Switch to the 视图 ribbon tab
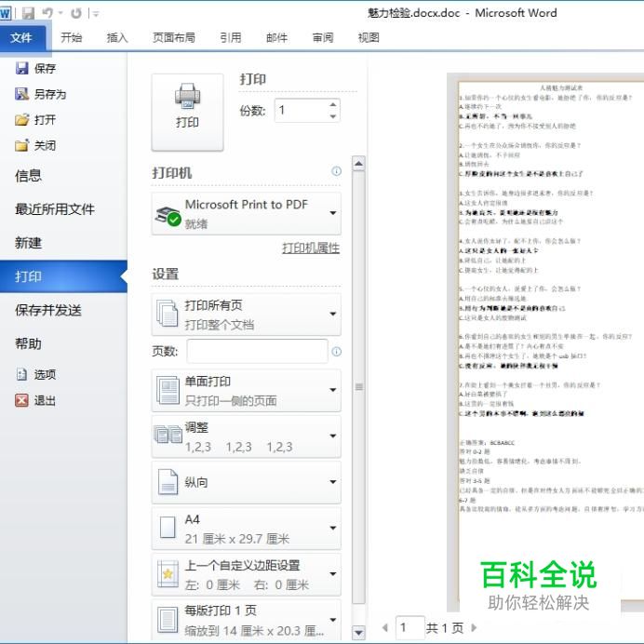 point(369,38)
